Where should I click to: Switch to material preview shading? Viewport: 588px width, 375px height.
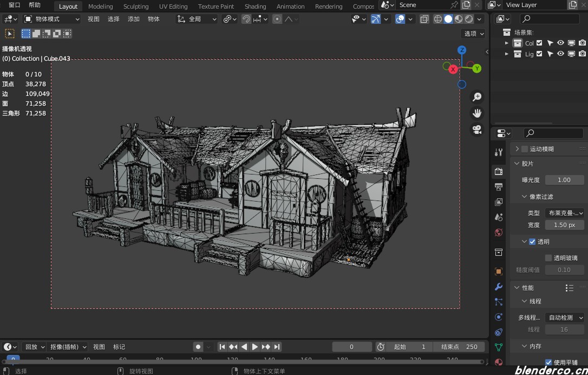coord(459,19)
